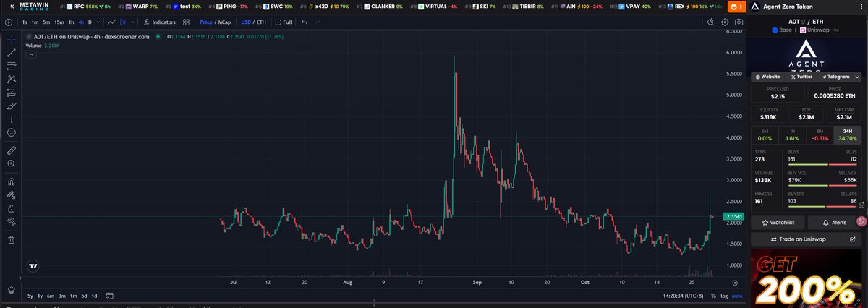Image resolution: width=868 pixels, height=308 pixels.
Task: Select the 24H stats tab
Action: 847,134
